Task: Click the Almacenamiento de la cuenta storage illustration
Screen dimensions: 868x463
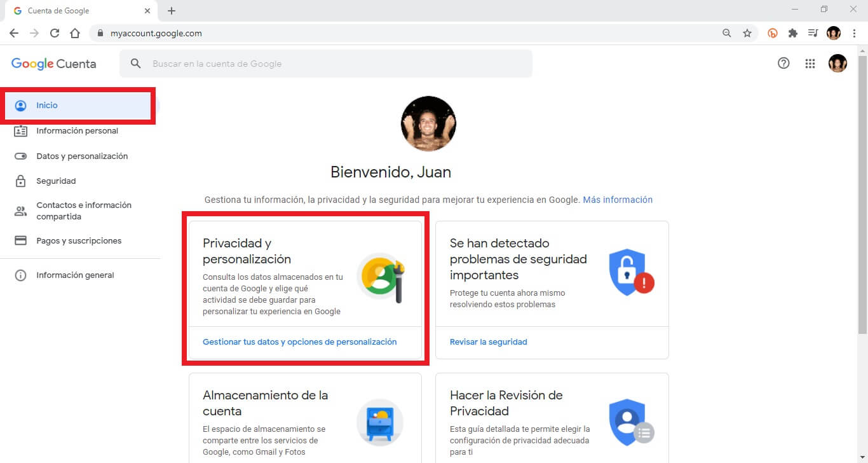Action: coord(380,422)
